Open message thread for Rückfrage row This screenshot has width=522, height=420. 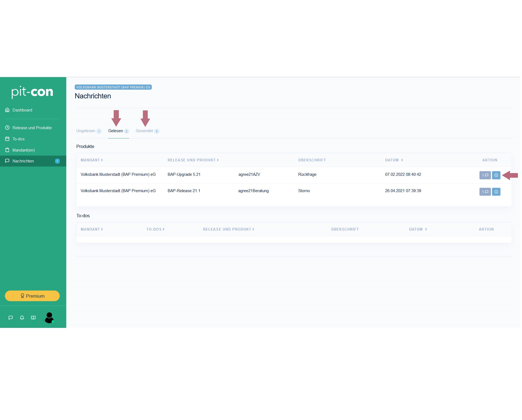(485, 175)
